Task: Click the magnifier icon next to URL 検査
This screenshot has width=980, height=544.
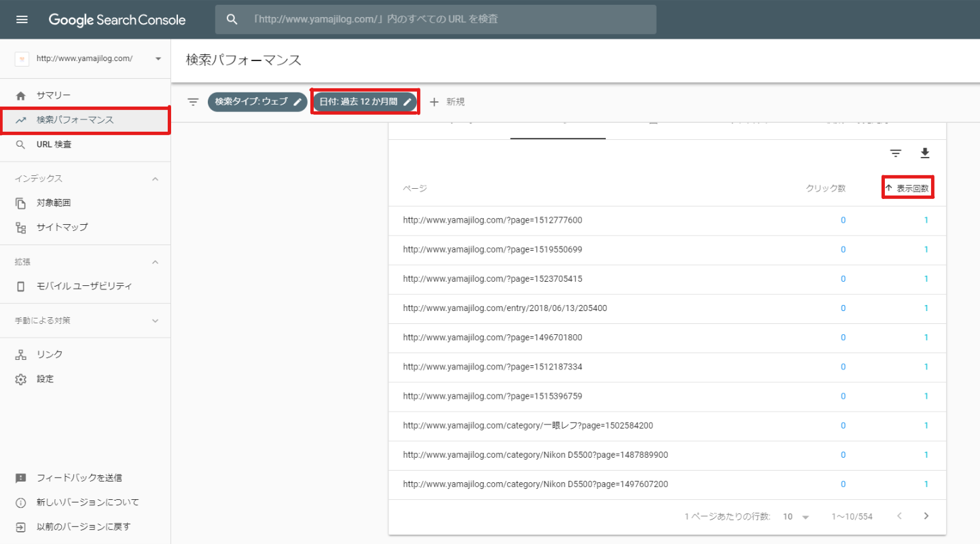Action: (x=21, y=144)
